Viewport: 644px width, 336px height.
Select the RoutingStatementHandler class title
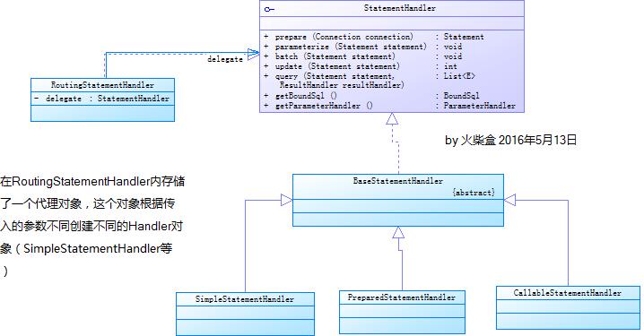(x=102, y=85)
